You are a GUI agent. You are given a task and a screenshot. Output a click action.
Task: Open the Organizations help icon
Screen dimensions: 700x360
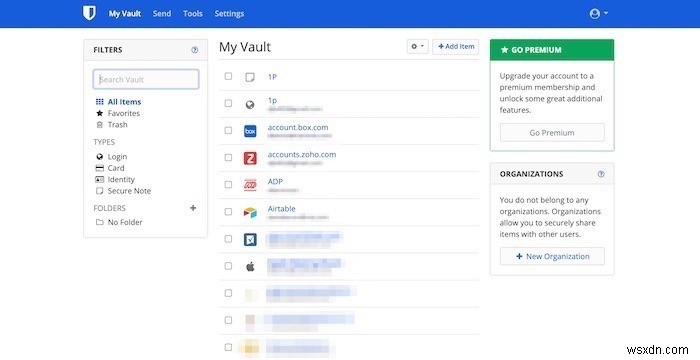click(601, 174)
